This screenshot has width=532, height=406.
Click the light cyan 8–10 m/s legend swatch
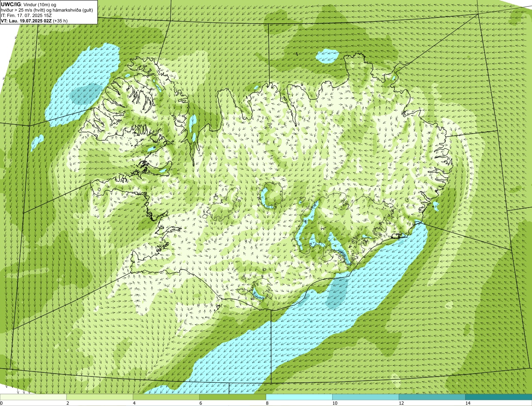(x=299, y=397)
